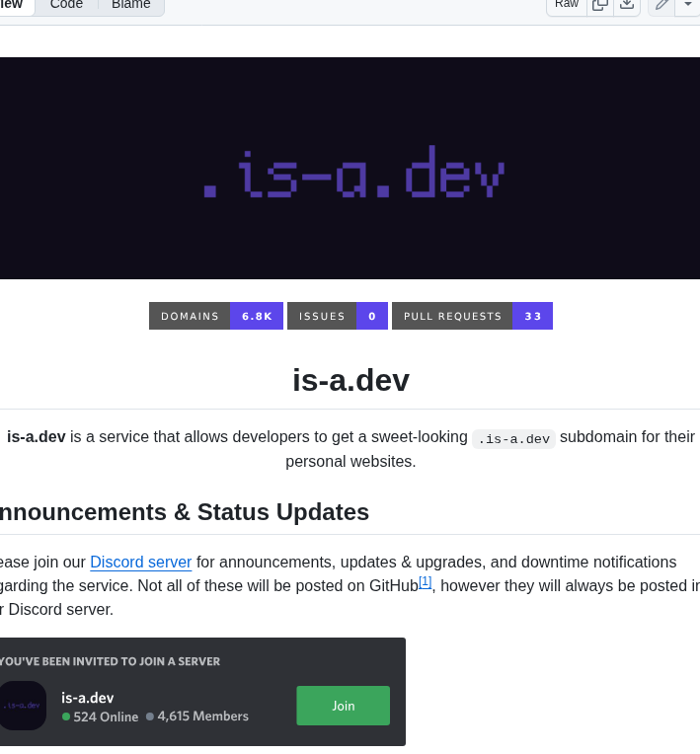Join the is-a.dev Discord server
Image resolution: width=700 pixels, height=754 pixels.
coord(343,706)
